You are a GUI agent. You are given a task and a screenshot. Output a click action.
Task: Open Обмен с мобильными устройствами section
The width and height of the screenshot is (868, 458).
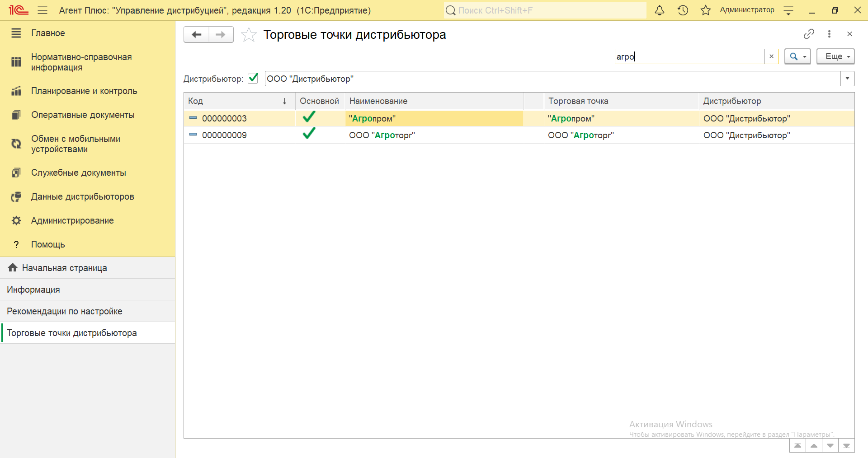(87, 144)
